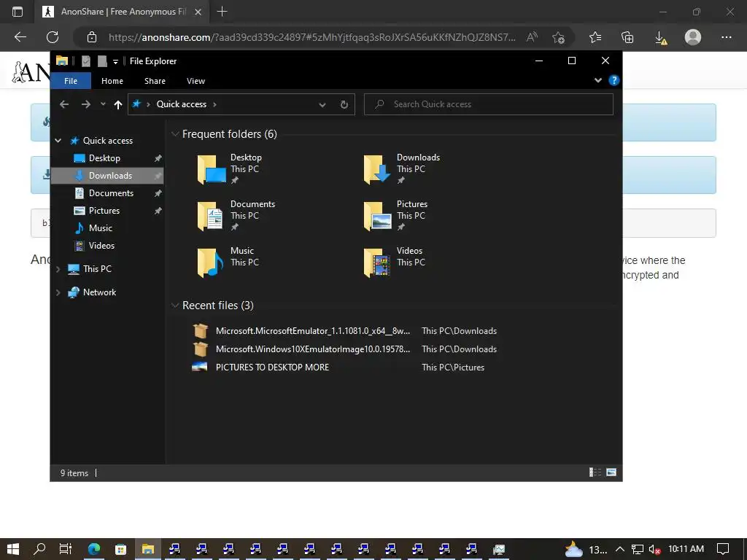Open the Edge profile avatar
This screenshot has height=560, width=747.
(x=693, y=37)
